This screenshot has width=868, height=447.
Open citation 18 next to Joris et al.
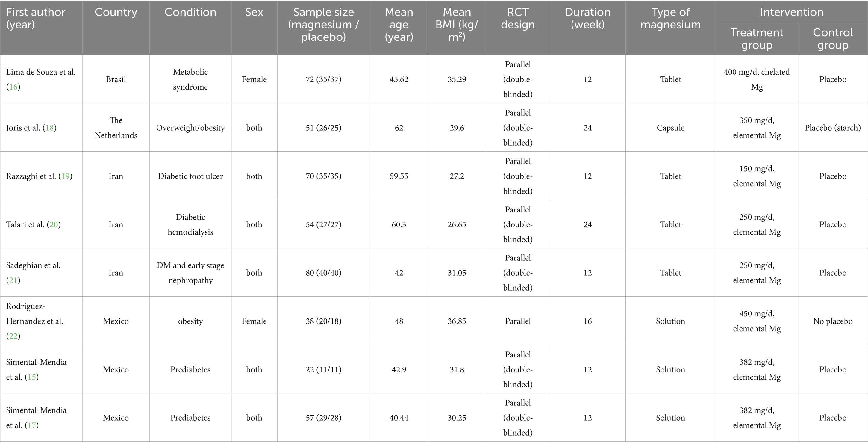(49, 128)
